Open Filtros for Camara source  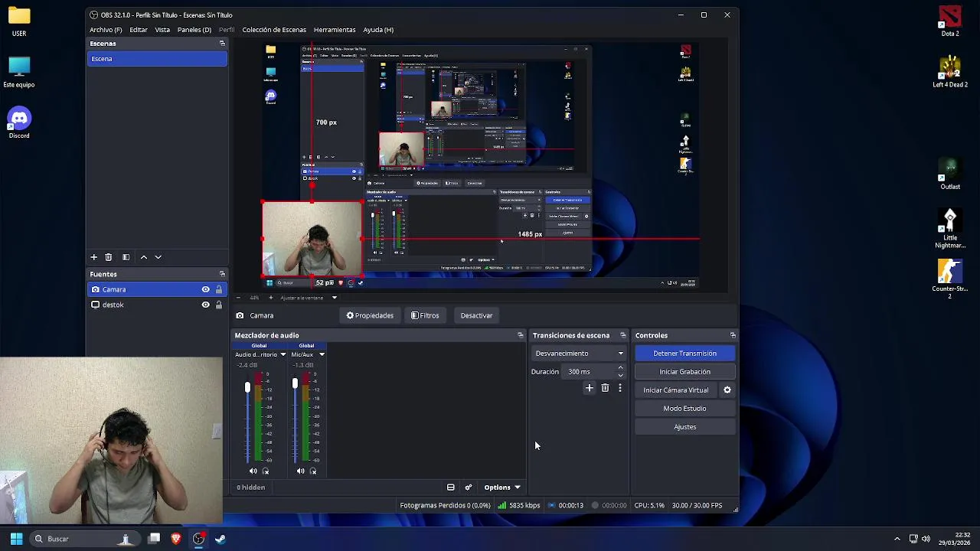(425, 315)
